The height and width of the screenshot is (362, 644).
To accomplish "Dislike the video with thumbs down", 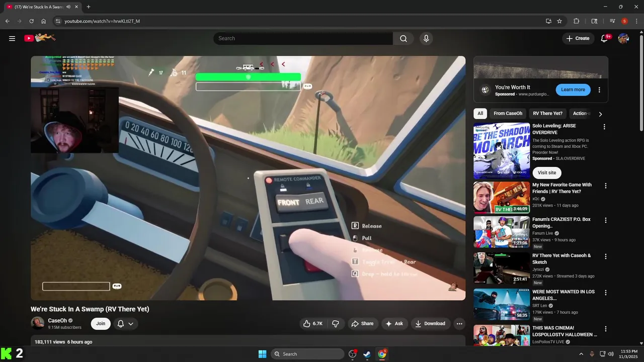I will [x=336, y=324].
